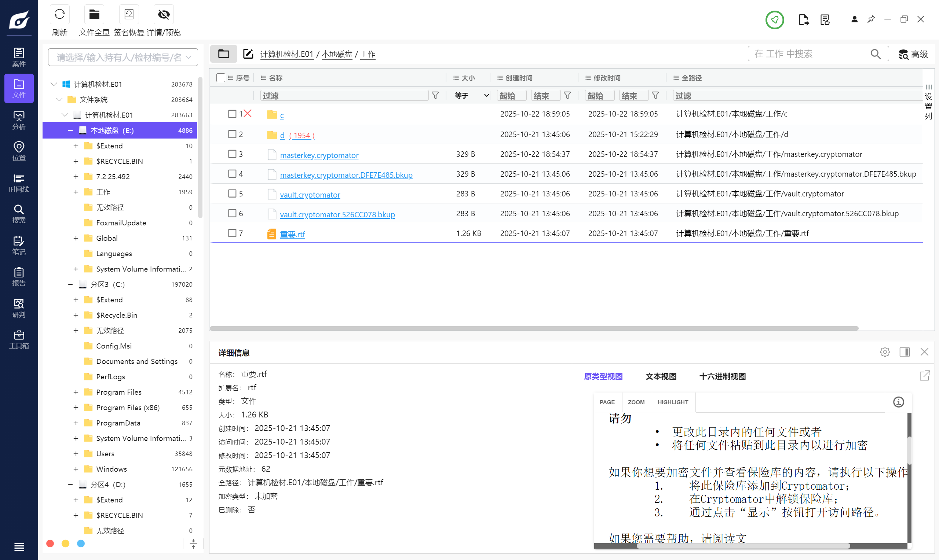Toggle the select-all header checkbox
Viewport: 939px width, 560px height.
point(220,78)
